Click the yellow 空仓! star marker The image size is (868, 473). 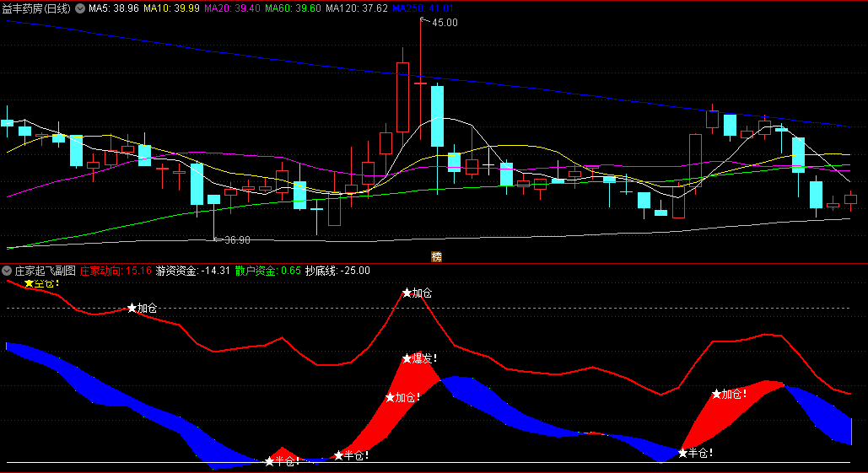pyautogui.click(x=41, y=283)
